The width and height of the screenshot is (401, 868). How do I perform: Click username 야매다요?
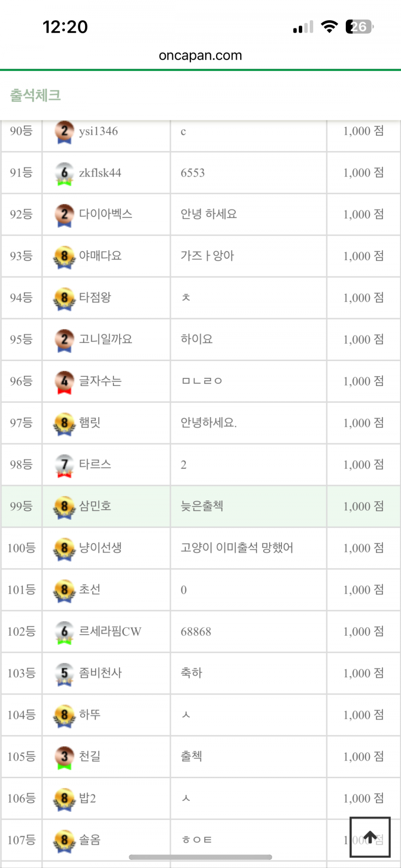click(x=100, y=256)
